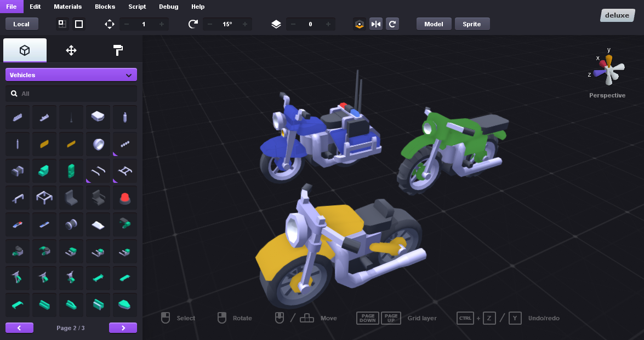Toggle the single square selection mode
Screen dimensions: 644x340
(79, 24)
